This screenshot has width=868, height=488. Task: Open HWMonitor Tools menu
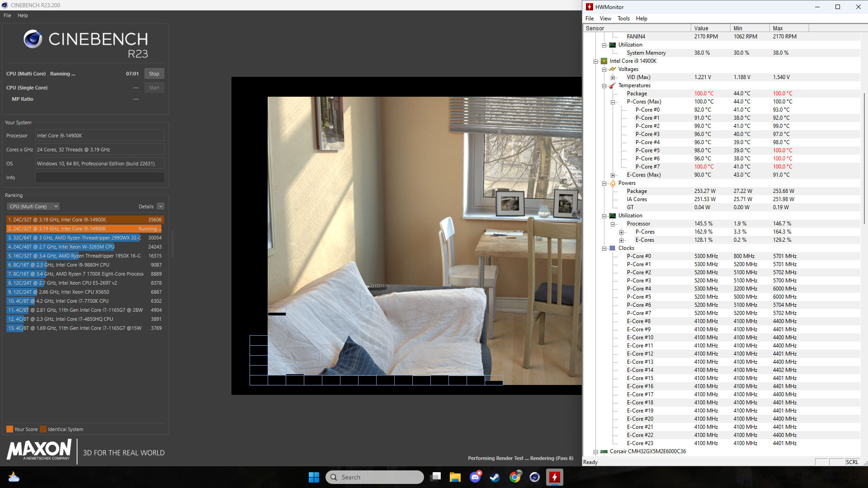coord(623,19)
